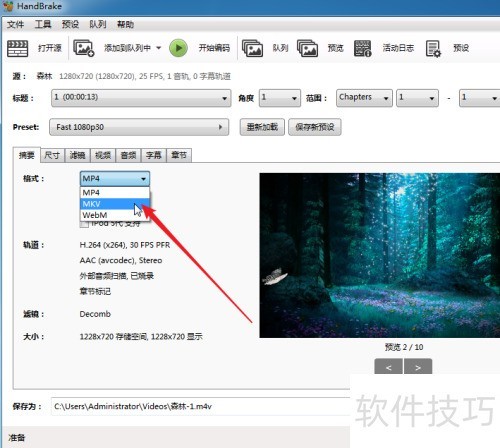Click the 保存新预设 button
Image resolution: width=500 pixels, height=448 pixels.
pyautogui.click(x=315, y=127)
